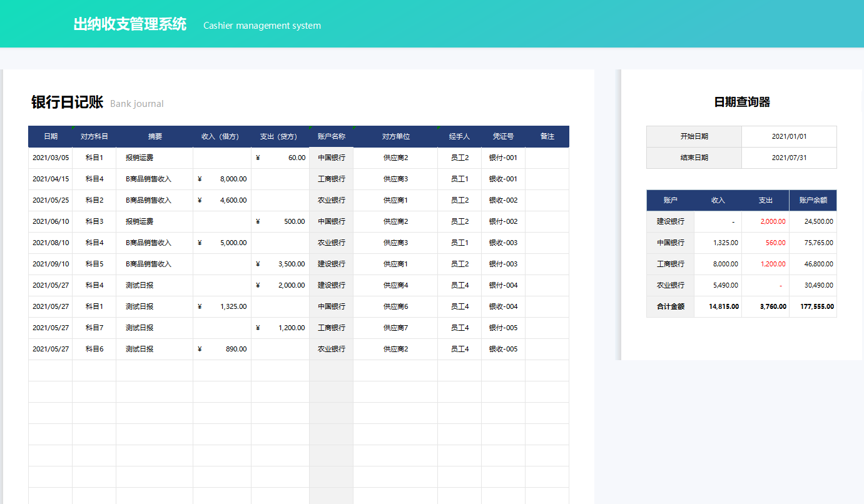Select the 凭证号 column header
The height and width of the screenshot is (504, 864).
click(x=504, y=136)
